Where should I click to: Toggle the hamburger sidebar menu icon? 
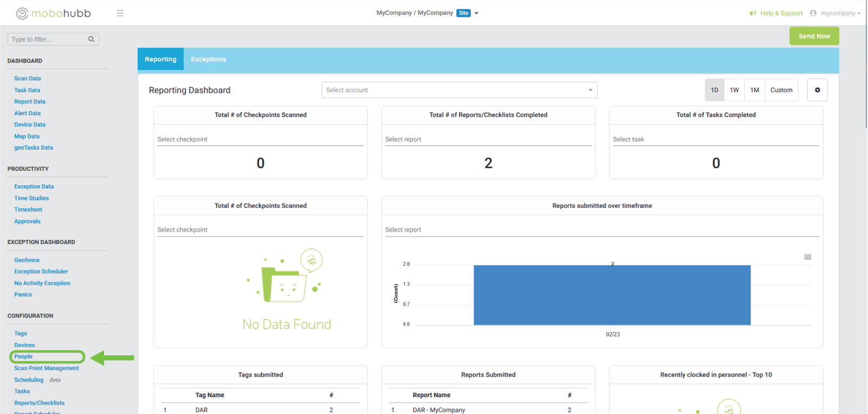point(120,13)
